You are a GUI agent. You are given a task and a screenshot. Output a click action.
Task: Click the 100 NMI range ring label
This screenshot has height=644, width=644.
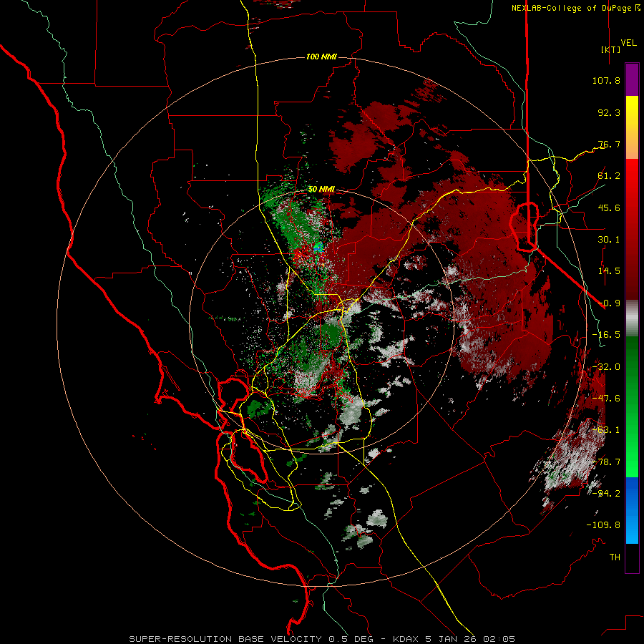[x=321, y=57]
